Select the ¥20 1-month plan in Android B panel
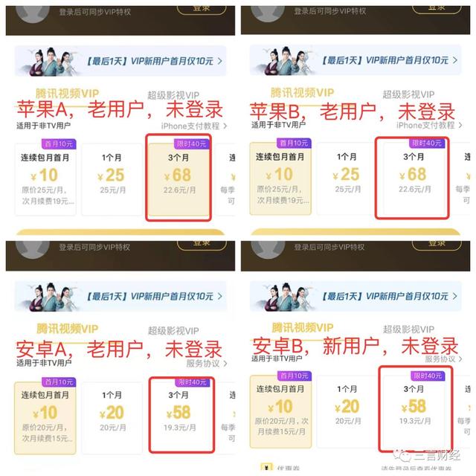 pos(347,411)
